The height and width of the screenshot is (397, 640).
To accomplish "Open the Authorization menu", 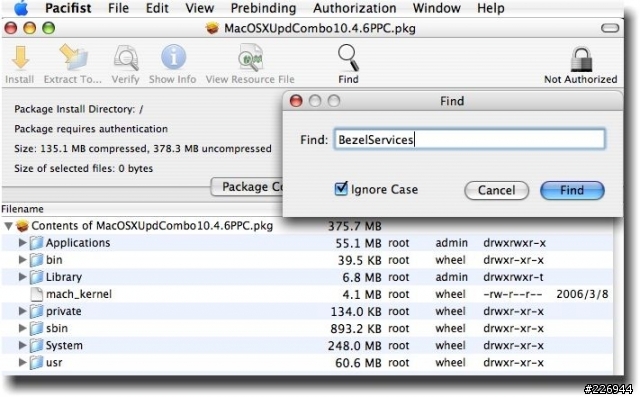I will point(355,8).
